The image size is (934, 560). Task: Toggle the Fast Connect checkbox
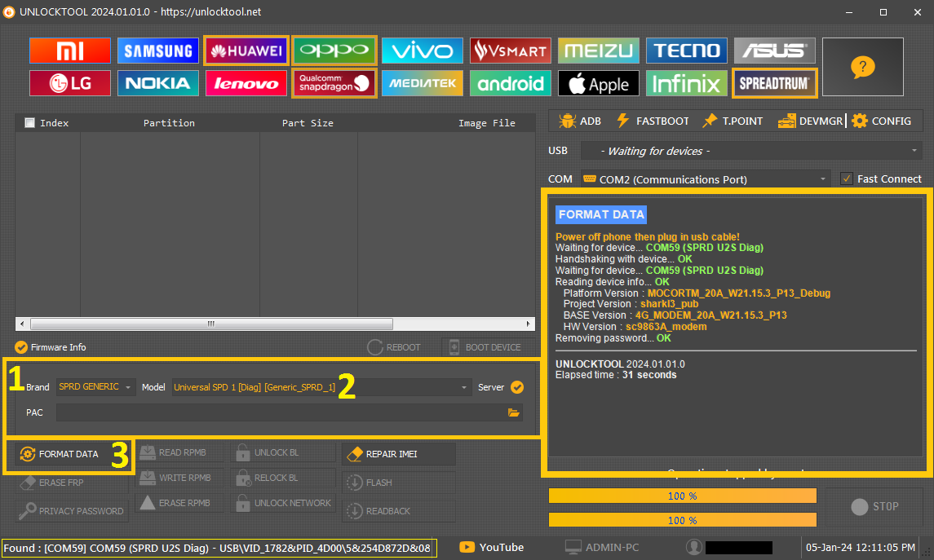pos(847,179)
